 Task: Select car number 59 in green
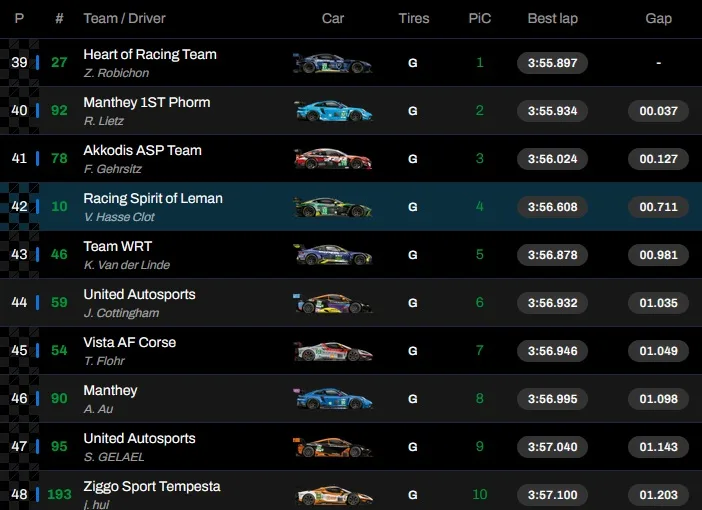pyautogui.click(x=59, y=303)
